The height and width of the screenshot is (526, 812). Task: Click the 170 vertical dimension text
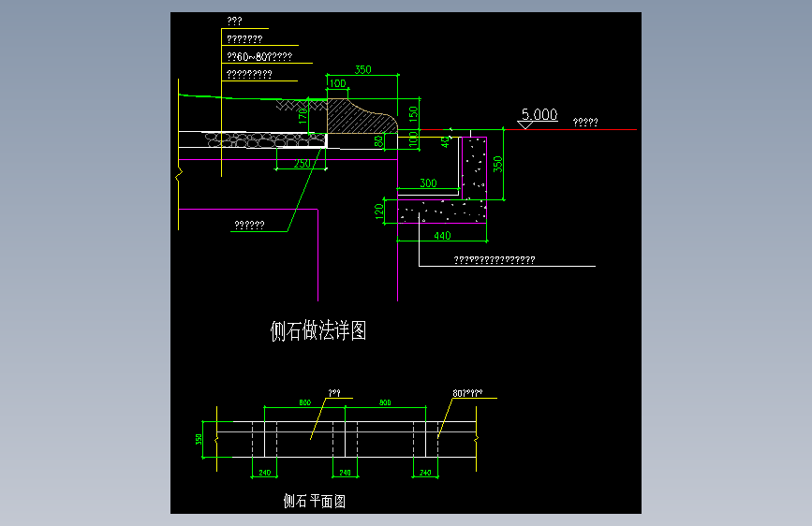tap(303, 115)
